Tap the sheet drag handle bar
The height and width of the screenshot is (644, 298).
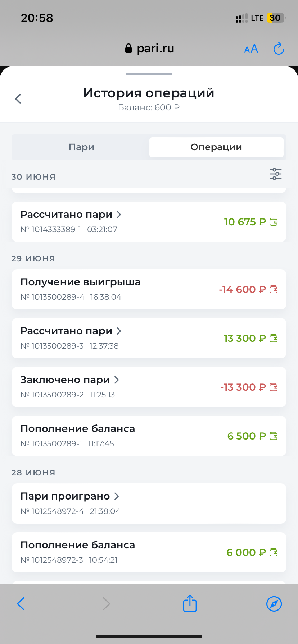(x=149, y=74)
